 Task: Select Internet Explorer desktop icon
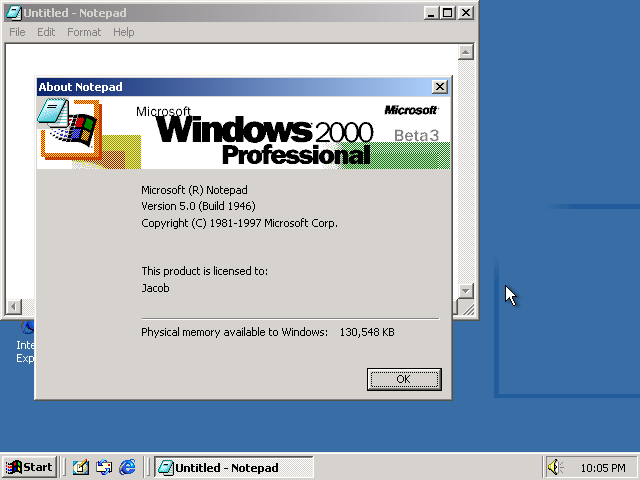(x=25, y=342)
